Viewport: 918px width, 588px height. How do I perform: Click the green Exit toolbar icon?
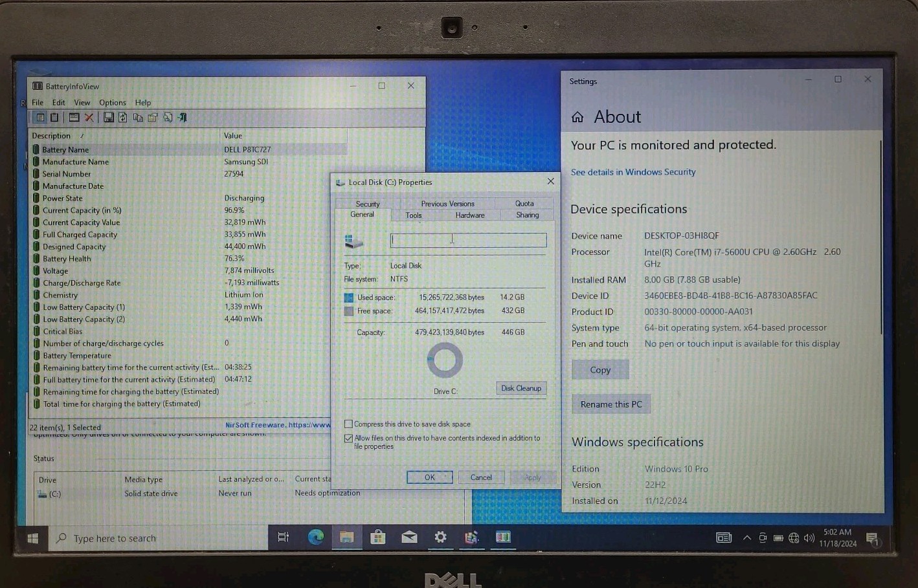coord(183,118)
